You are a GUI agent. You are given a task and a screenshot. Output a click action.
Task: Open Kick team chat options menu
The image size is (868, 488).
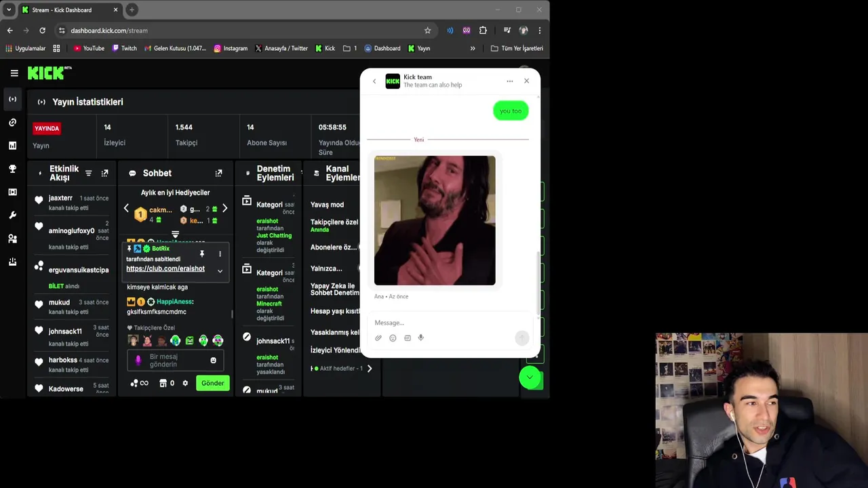[x=509, y=81]
